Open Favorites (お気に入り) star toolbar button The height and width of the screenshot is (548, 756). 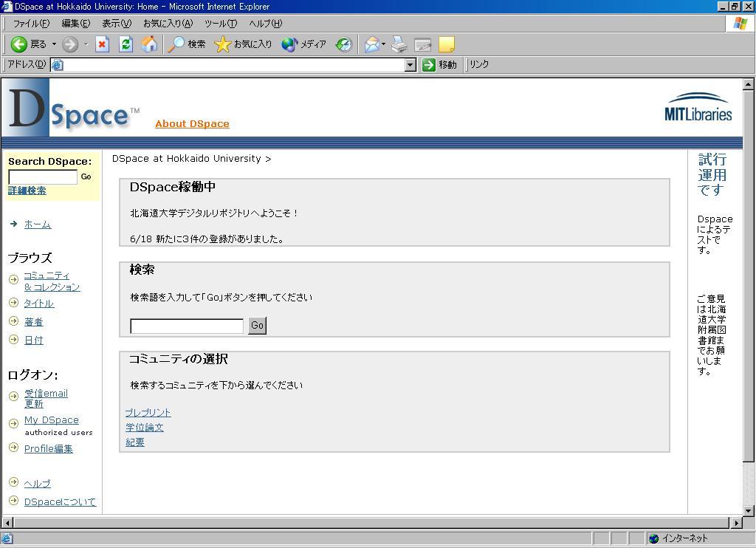243,44
